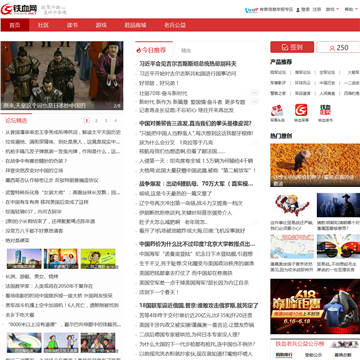Click the 12377 report hotline logo

pyautogui.click(x=251, y=10)
